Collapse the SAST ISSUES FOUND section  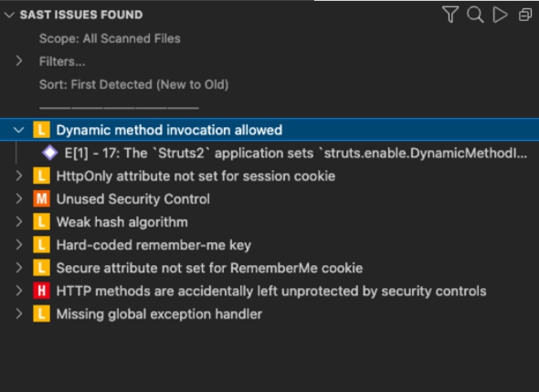(9, 15)
